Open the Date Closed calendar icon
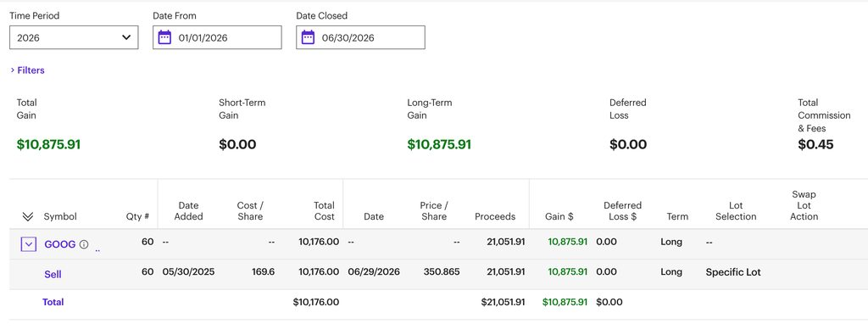Image resolution: width=868 pixels, height=335 pixels. [308, 37]
